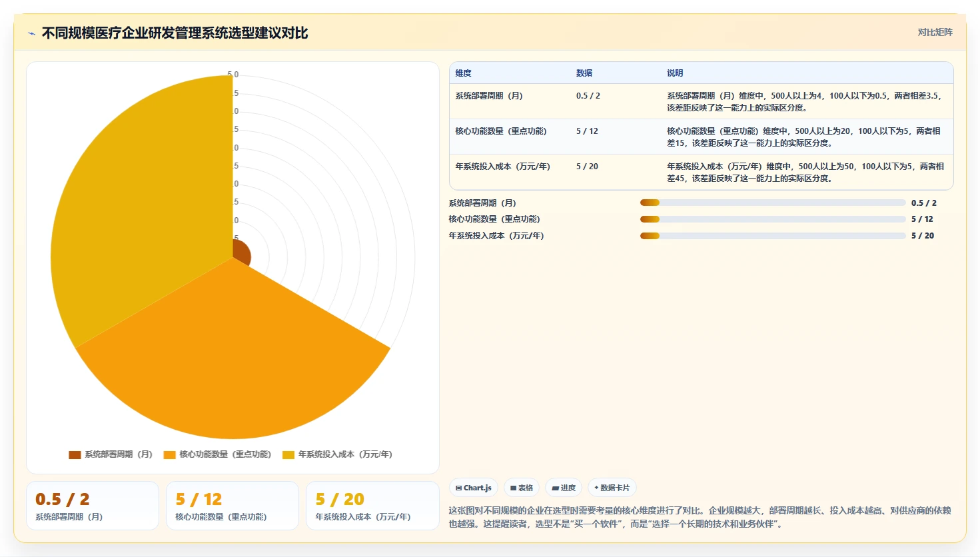
Task: Open the 0.5 / 2 data card
Action: [x=93, y=506]
